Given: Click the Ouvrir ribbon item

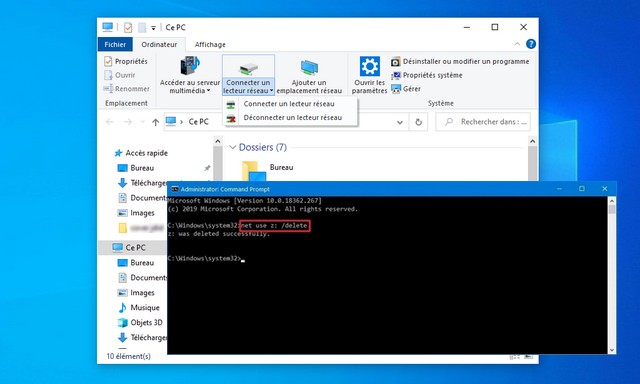Looking at the screenshot, I should 120,75.
